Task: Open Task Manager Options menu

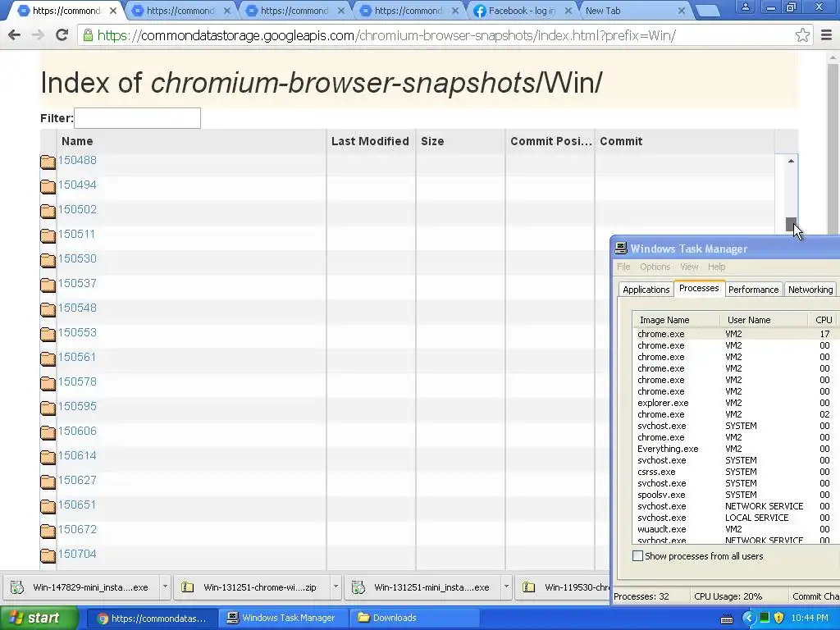Action: 655,267
